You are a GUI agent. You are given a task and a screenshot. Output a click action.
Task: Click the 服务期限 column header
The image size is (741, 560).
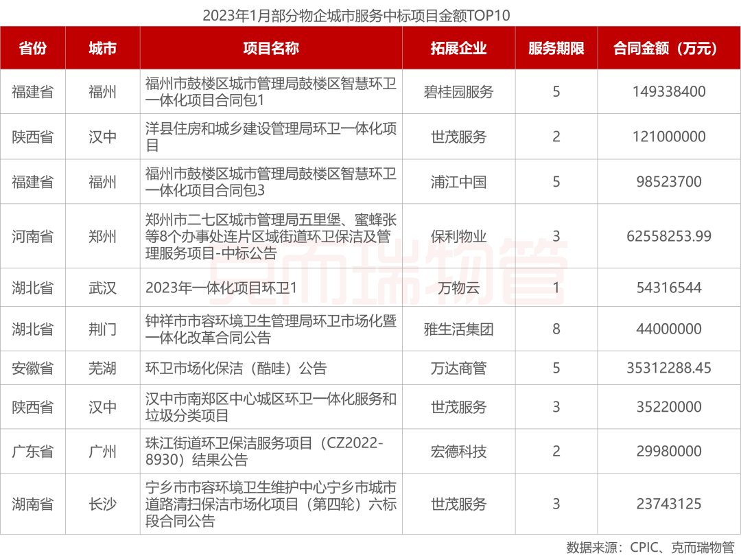tap(556, 48)
